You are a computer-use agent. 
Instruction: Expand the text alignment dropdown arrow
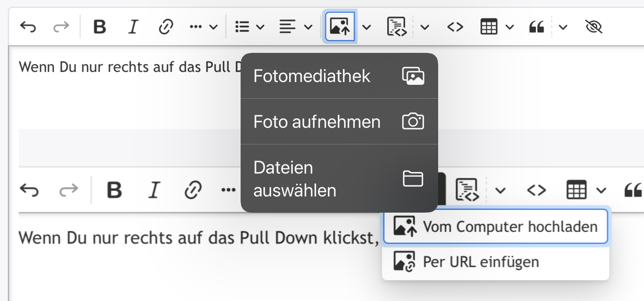[308, 27]
